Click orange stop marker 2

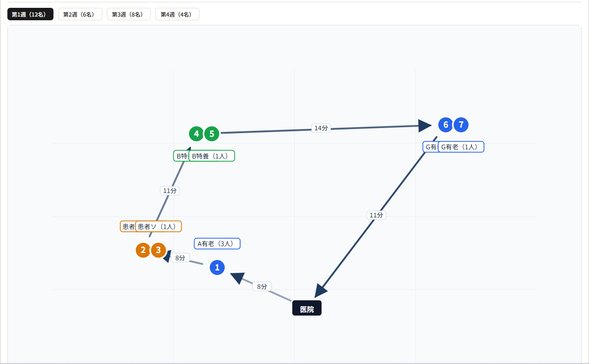click(x=143, y=250)
